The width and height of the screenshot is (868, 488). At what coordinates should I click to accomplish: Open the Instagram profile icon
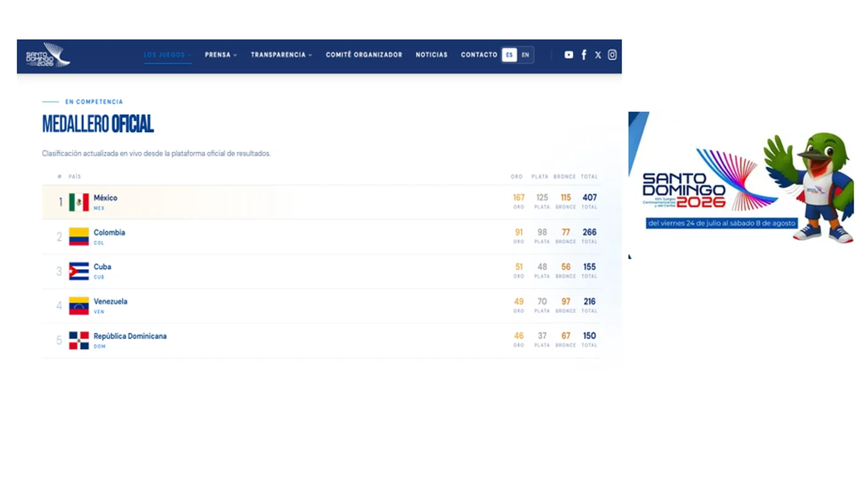[x=612, y=55]
